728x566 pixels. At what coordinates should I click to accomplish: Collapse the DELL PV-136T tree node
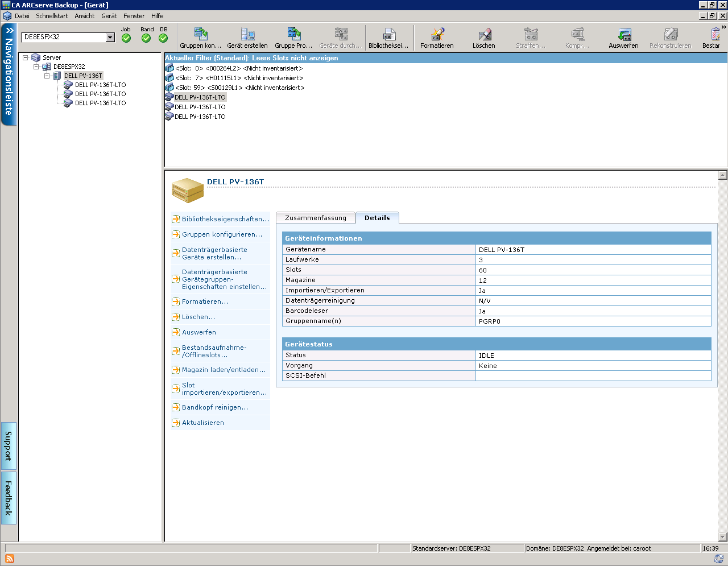click(x=47, y=76)
